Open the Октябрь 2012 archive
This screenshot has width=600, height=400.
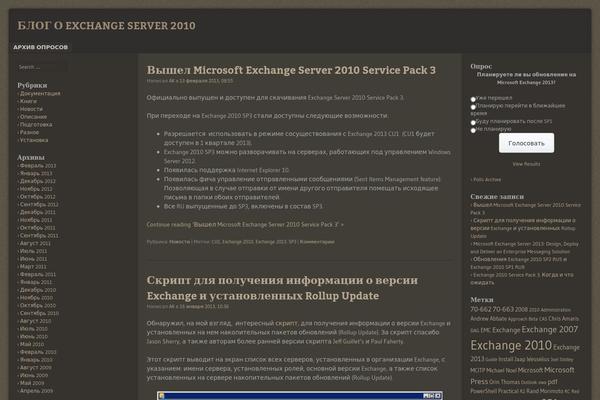point(38,197)
